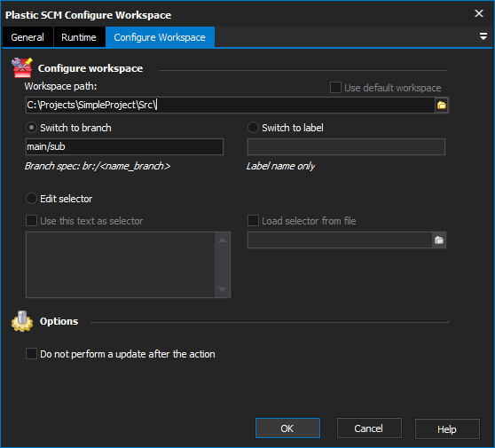Image resolution: width=495 pixels, height=448 pixels.
Task: Open Help for this action
Action: 447,429
